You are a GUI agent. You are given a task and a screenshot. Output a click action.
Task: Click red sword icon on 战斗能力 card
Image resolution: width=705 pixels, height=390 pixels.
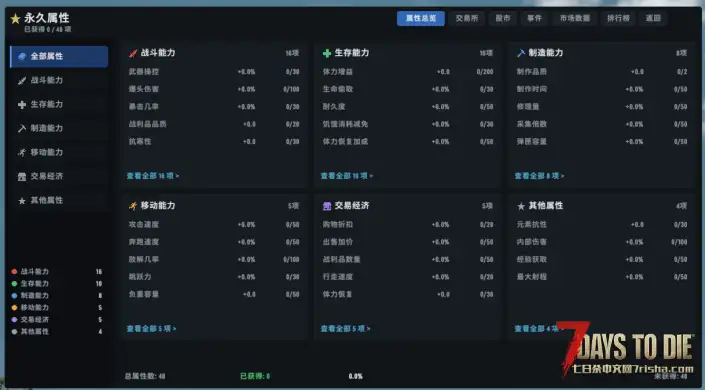tap(133, 54)
